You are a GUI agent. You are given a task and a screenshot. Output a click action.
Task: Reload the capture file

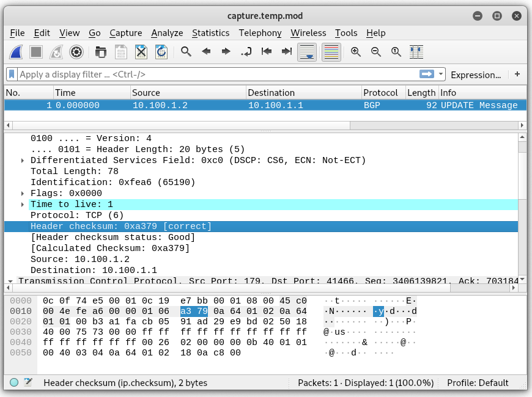coord(161,52)
